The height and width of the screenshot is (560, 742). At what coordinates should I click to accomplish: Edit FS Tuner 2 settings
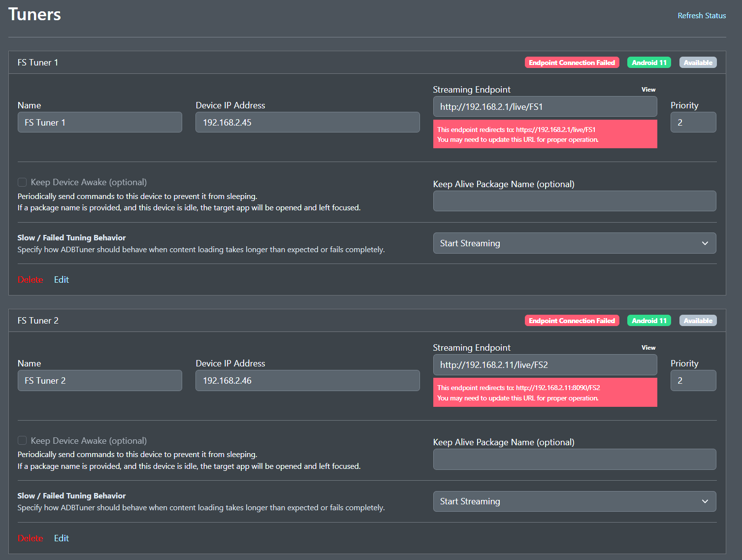[62, 538]
